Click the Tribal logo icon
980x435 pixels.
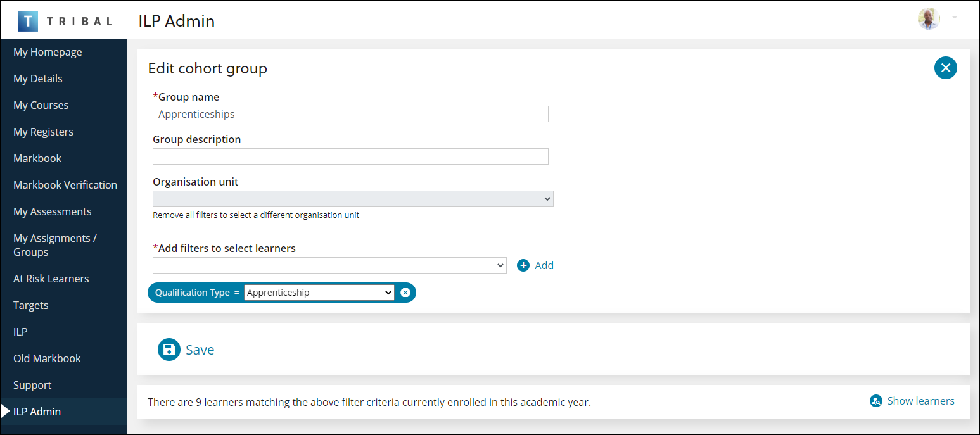click(28, 20)
